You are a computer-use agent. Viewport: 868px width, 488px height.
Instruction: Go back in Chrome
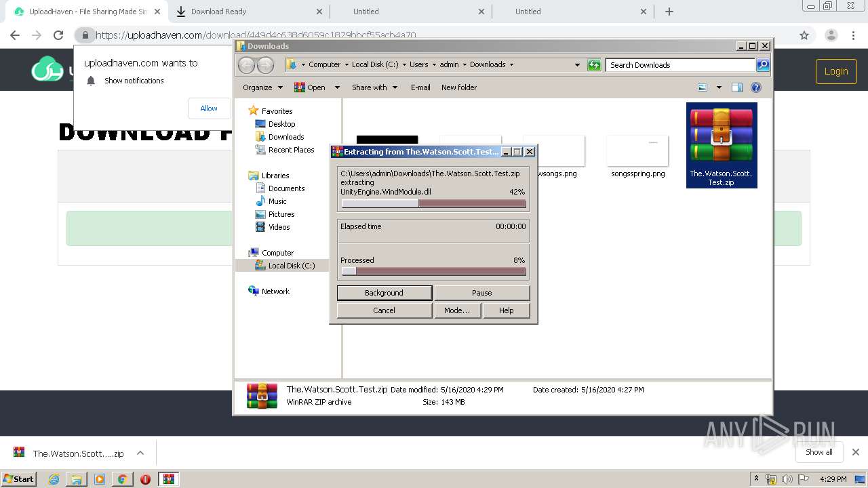coord(15,35)
